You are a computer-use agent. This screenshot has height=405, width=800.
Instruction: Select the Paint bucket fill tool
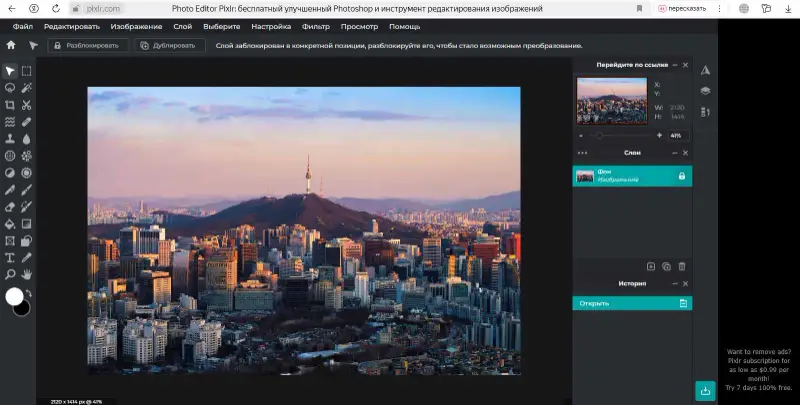(10, 224)
